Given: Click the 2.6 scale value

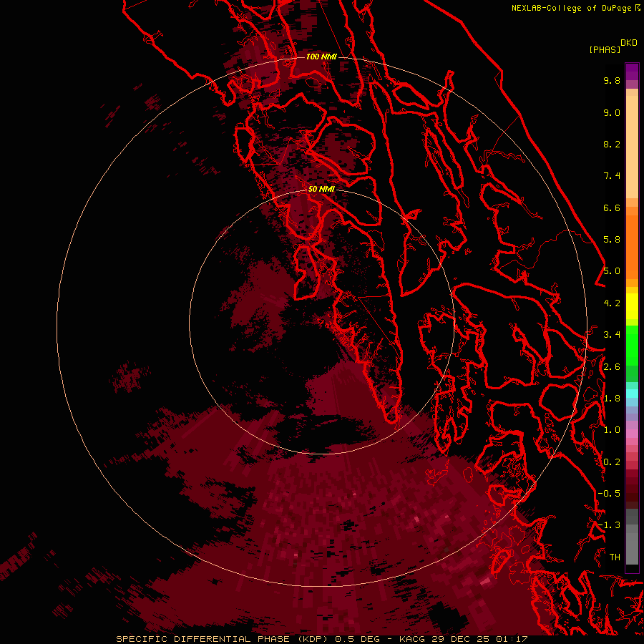Looking at the screenshot, I should (x=612, y=367).
